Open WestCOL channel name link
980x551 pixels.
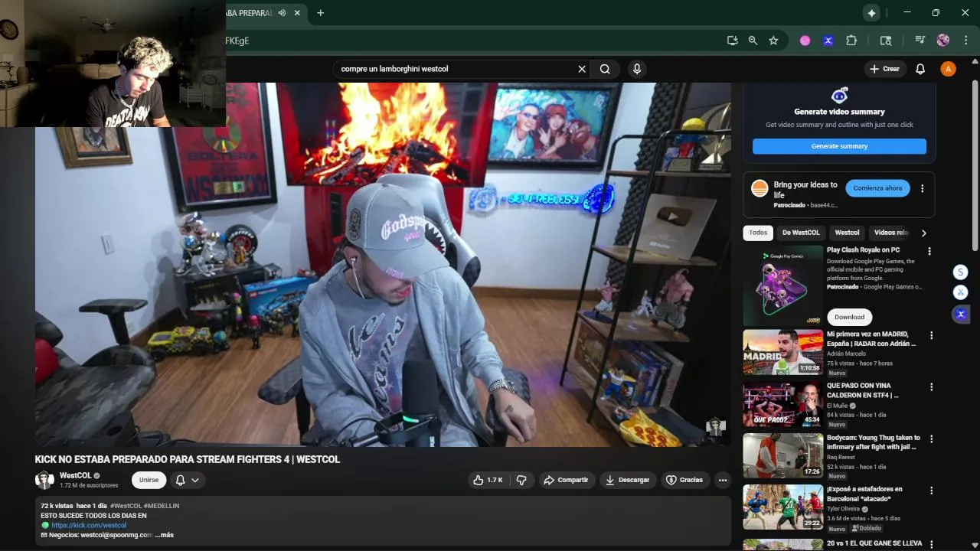pos(75,475)
